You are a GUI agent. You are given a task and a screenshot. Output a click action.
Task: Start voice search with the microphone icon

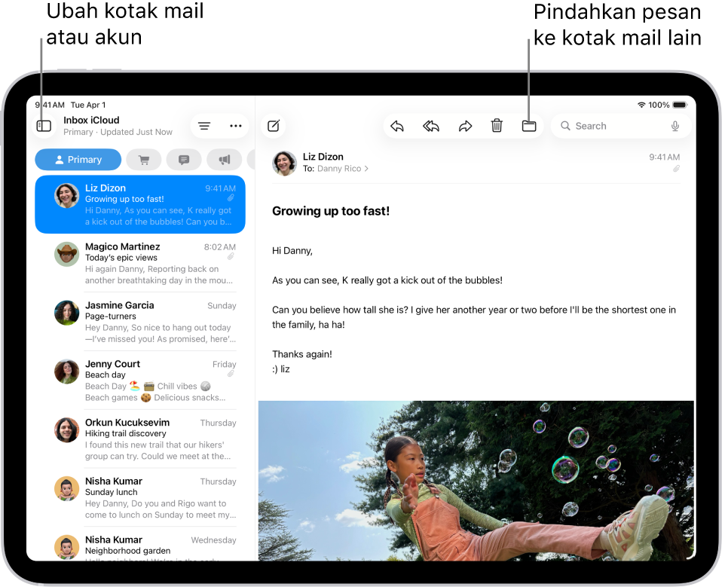[675, 126]
